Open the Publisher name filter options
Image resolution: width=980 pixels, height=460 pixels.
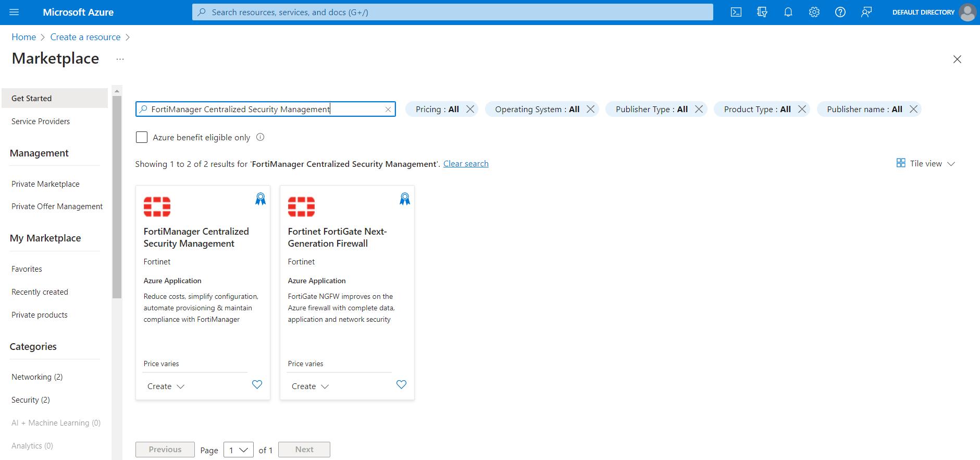[x=865, y=109]
